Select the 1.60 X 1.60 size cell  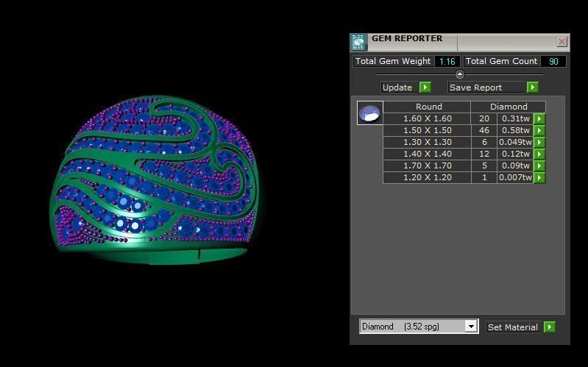pyautogui.click(x=427, y=119)
